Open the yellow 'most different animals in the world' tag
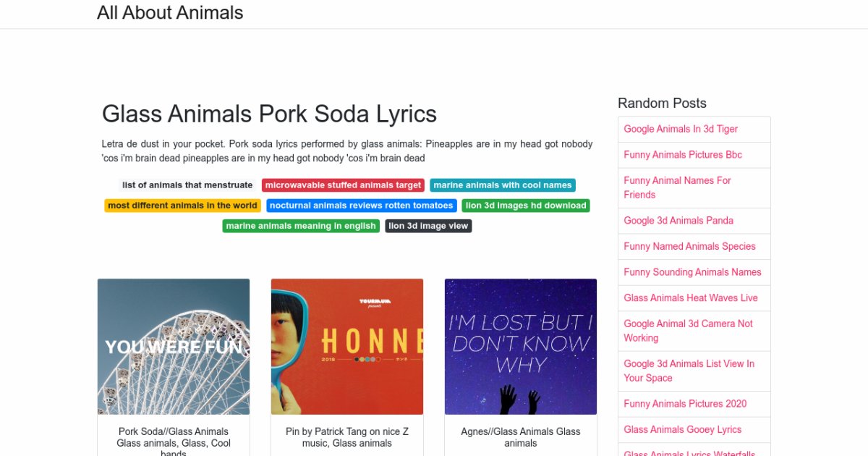This screenshot has height=456, width=868. 182,206
